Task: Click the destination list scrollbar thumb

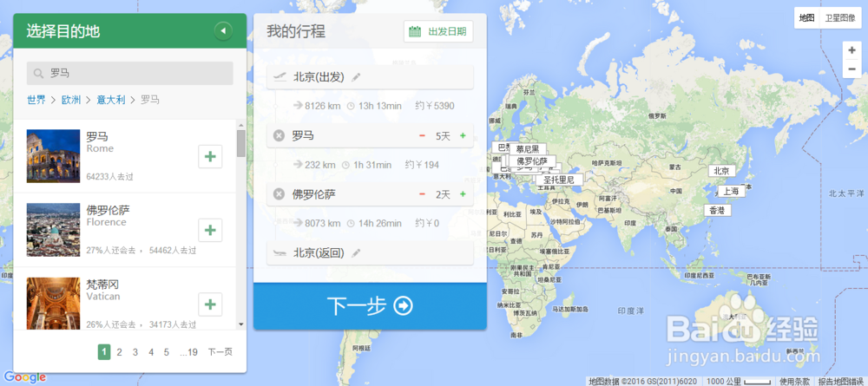Action: (x=240, y=144)
